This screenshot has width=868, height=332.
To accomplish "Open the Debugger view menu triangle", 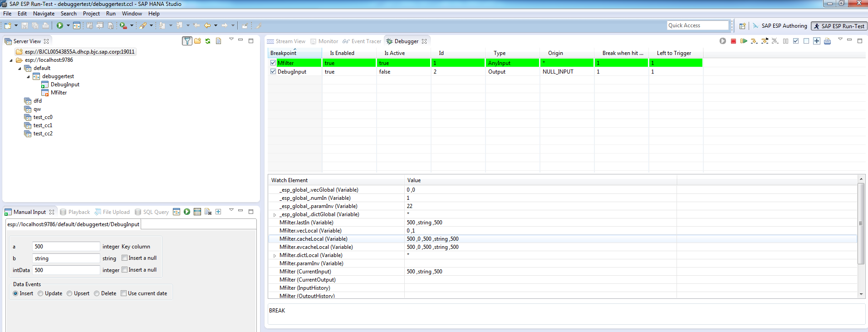I will 840,40.
